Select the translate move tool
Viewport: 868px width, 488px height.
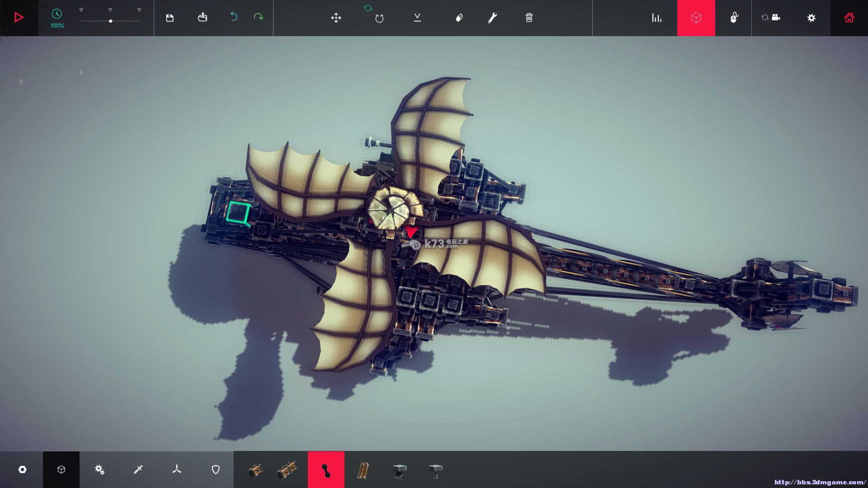point(336,18)
